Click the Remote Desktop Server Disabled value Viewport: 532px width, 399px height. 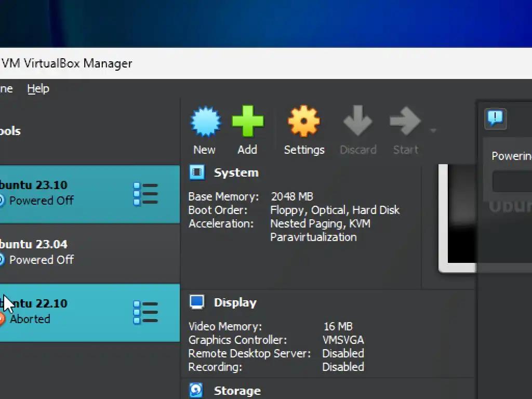(x=343, y=353)
